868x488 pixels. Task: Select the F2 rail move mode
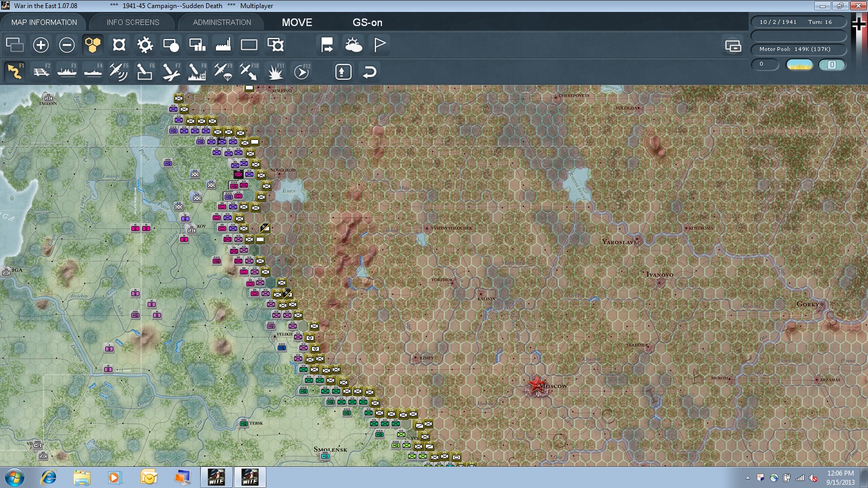(x=41, y=72)
